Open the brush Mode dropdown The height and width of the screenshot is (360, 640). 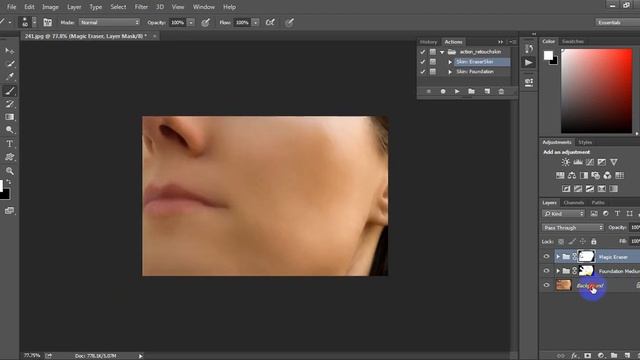click(x=109, y=22)
